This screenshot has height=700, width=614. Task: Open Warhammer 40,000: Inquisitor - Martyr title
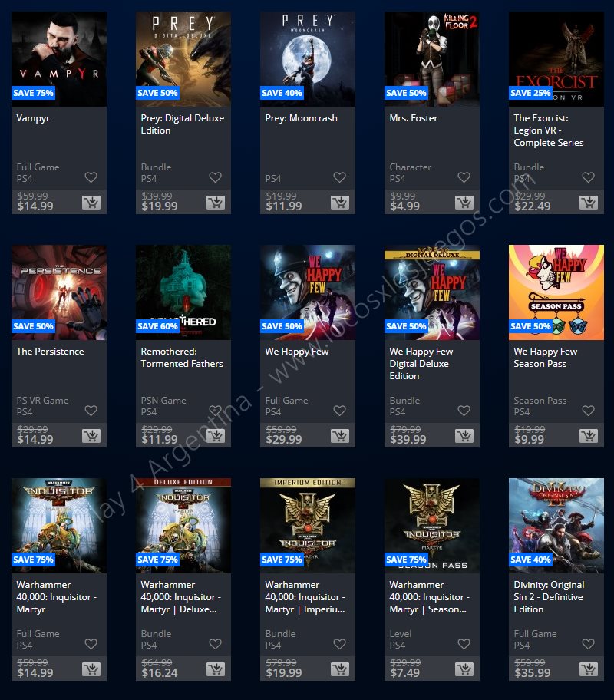(56, 597)
